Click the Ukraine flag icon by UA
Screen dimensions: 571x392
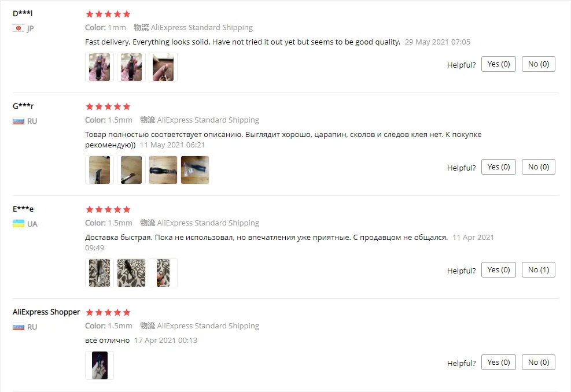pyautogui.click(x=18, y=224)
